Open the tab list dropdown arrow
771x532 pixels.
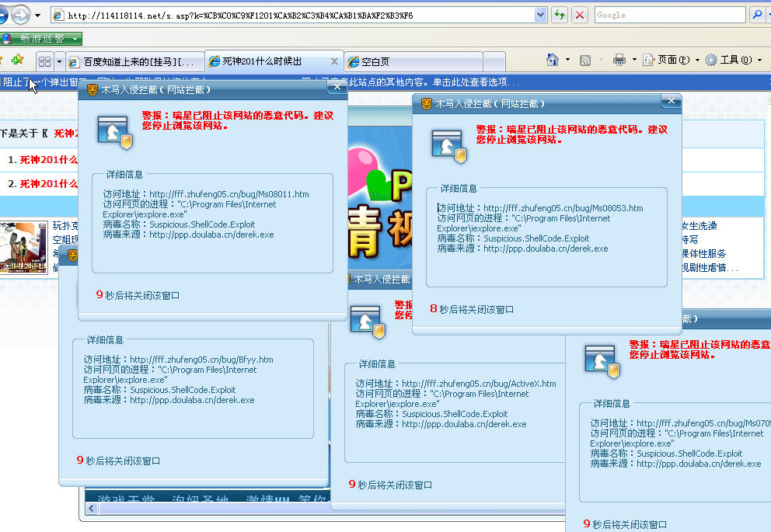[x=60, y=61]
